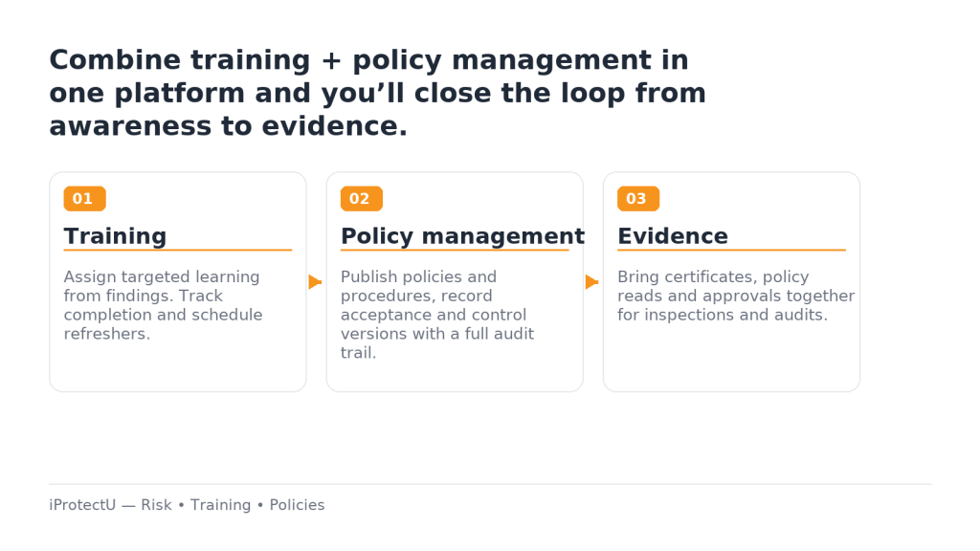Viewport: 980px width, 551px height.
Task: Click arrow between Training and Policy management
Action: click(315, 282)
